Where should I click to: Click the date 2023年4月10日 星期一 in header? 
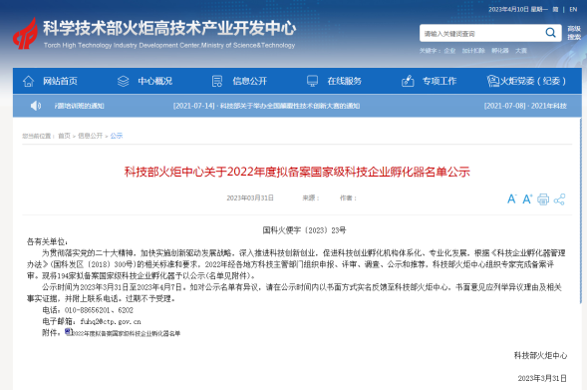pyautogui.click(x=518, y=9)
